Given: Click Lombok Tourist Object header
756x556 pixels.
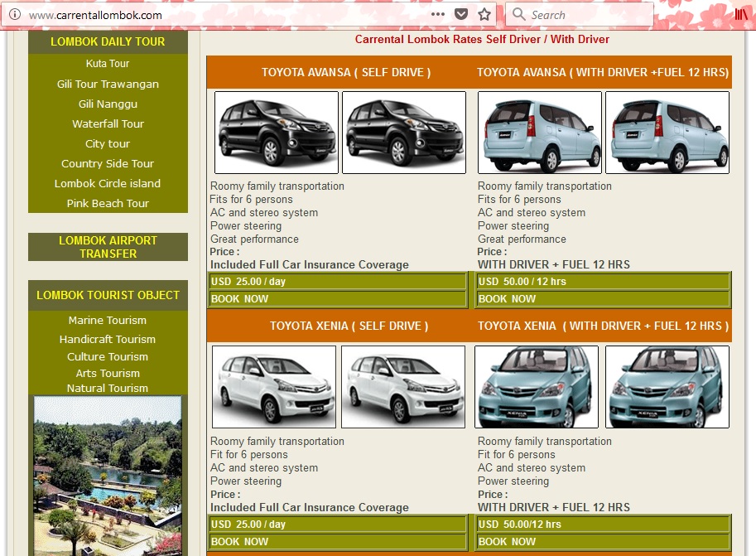Looking at the screenshot, I should coord(108,295).
